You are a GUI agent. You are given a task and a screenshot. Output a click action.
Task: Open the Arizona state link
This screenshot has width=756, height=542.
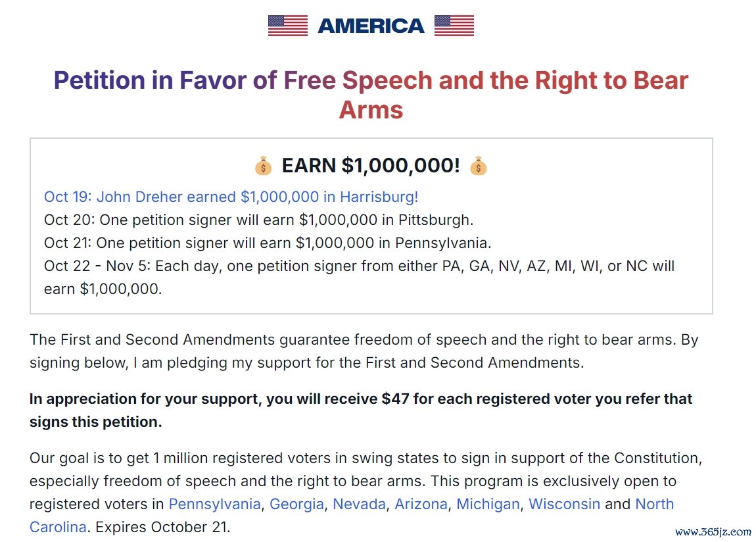tap(421, 504)
